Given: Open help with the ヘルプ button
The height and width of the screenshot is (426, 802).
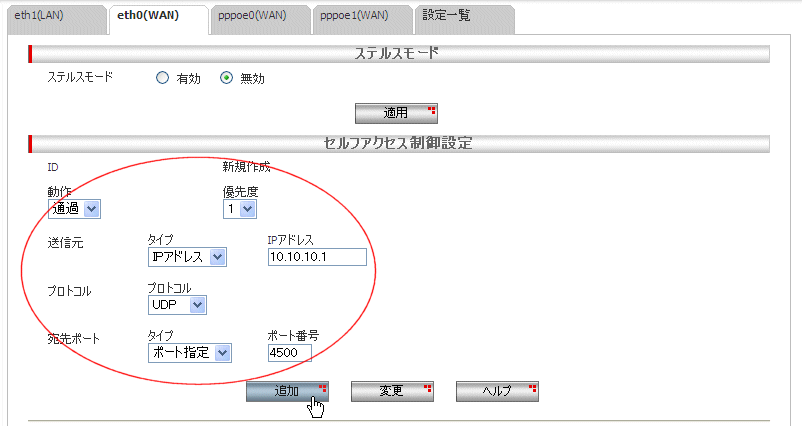Looking at the screenshot, I should pos(497,391).
